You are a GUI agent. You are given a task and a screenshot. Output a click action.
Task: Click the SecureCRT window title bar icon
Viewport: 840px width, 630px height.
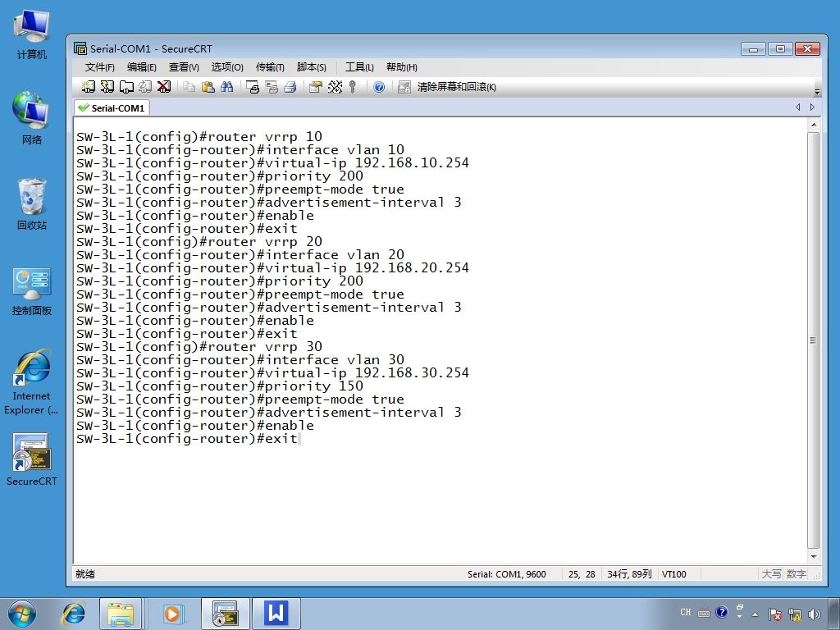(x=80, y=48)
